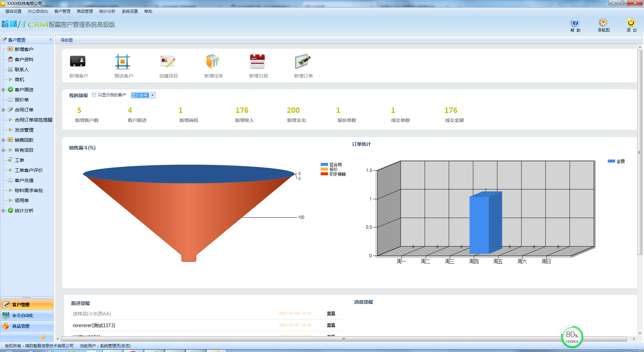Click the 初步接触 red legend swatch

pos(324,174)
